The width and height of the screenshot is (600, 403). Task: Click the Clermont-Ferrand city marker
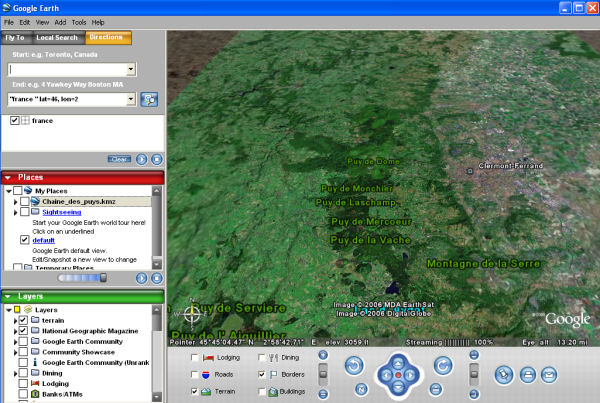[470, 171]
